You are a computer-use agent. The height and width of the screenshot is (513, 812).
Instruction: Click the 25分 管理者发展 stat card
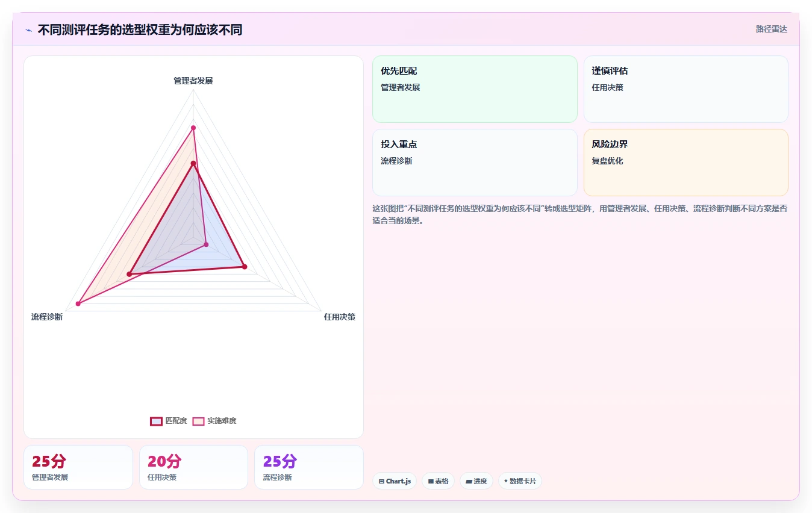(78, 467)
